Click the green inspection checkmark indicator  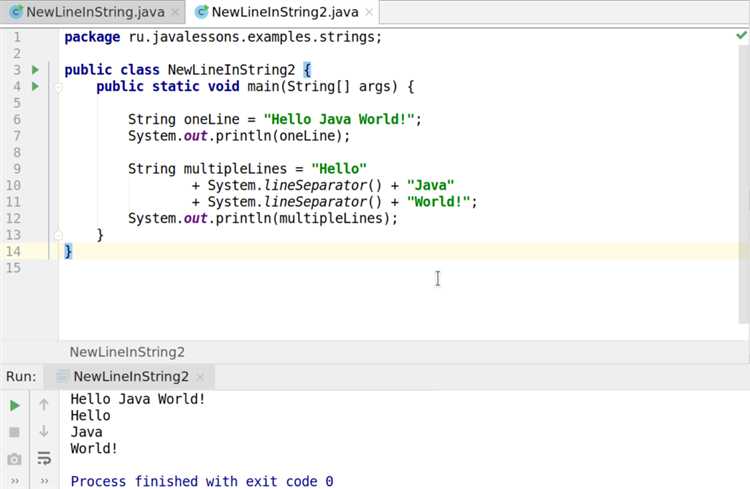coord(741,35)
